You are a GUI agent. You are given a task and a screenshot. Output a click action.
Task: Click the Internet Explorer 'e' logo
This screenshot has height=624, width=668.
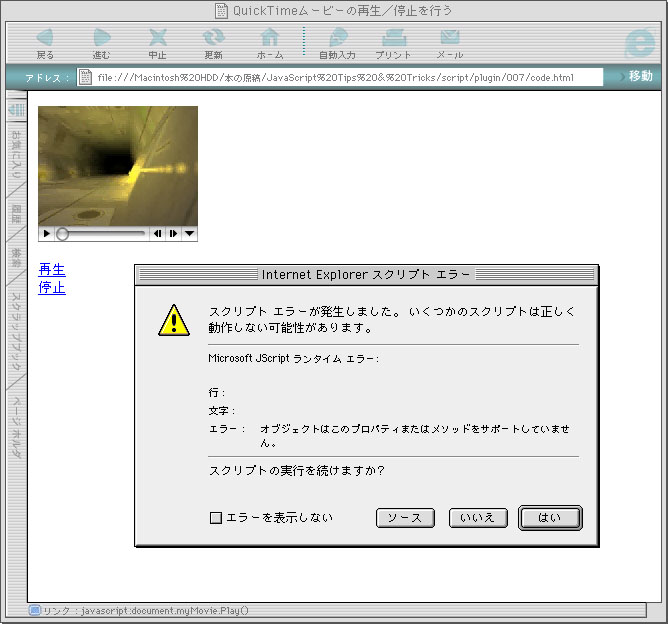640,43
